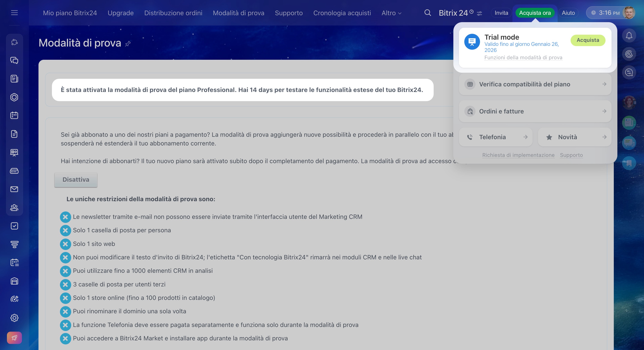Image resolution: width=644 pixels, height=350 pixels.
Task: Open the Messenger chat icon in sidebar
Action: [x=14, y=60]
